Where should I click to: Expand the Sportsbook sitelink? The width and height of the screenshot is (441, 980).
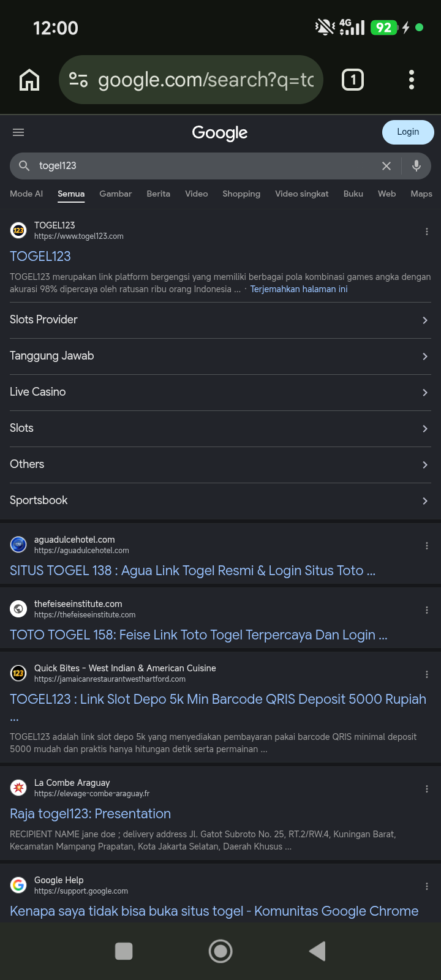pyautogui.click(x=221, y=501)
